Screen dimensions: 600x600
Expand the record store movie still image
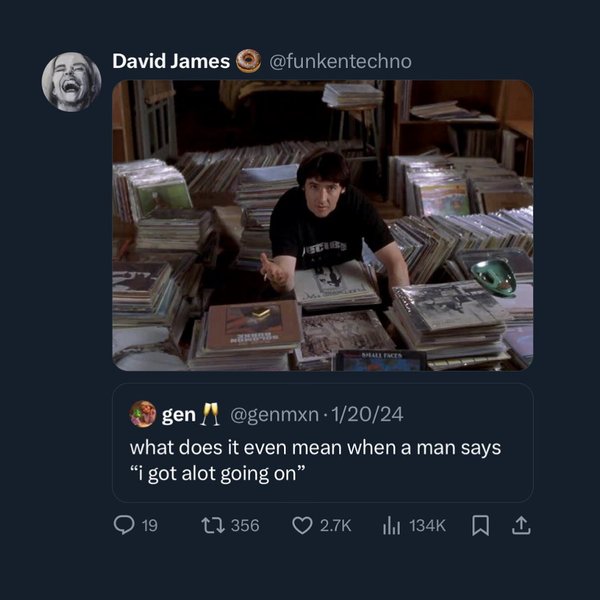(x=323, y=225)
